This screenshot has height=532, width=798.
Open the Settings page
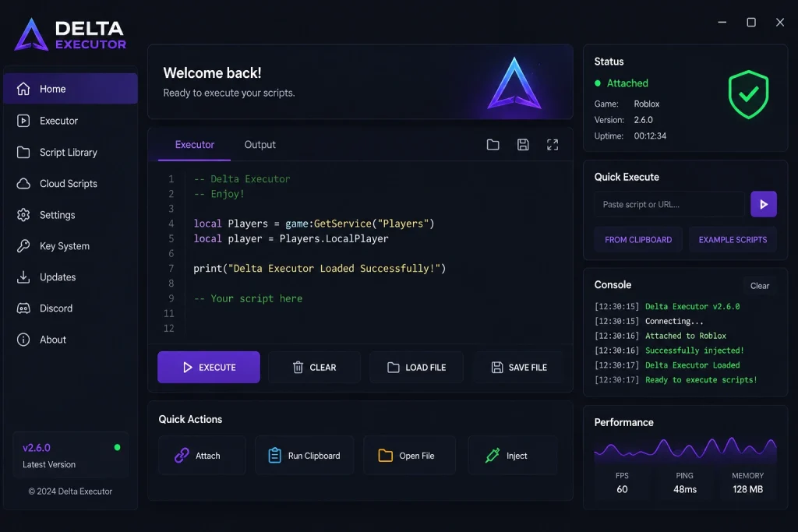70,215
